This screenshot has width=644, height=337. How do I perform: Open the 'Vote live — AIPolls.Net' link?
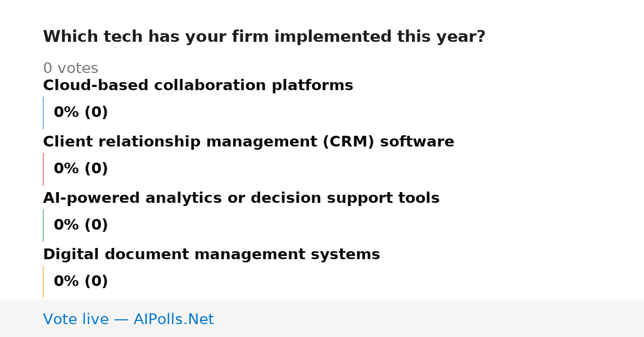[128, 320]
